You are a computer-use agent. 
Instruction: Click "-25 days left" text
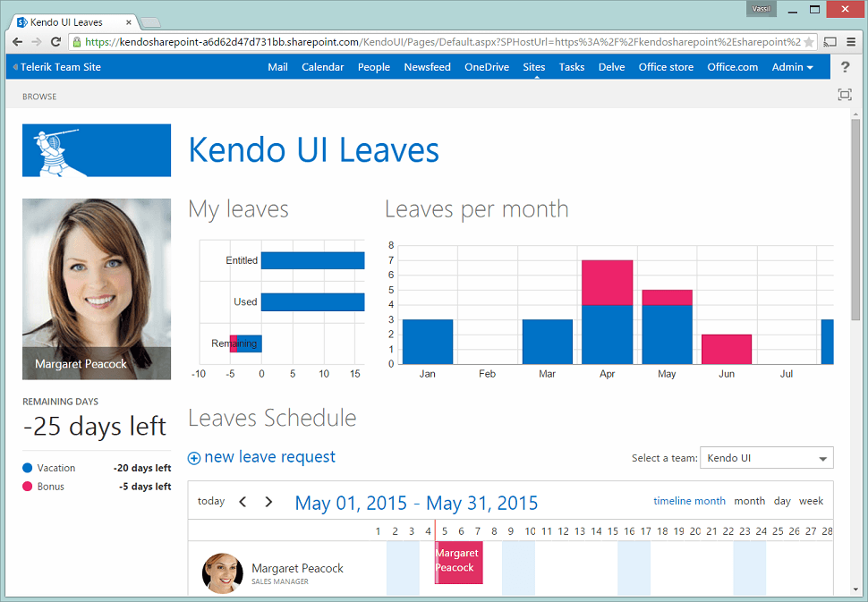point(95,427)
